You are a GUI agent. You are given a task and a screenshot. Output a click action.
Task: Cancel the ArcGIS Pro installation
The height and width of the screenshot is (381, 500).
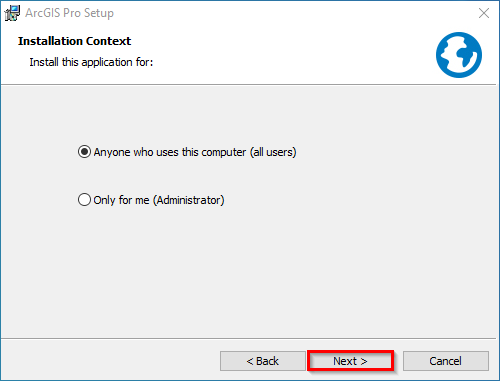[x=446, y=361]
